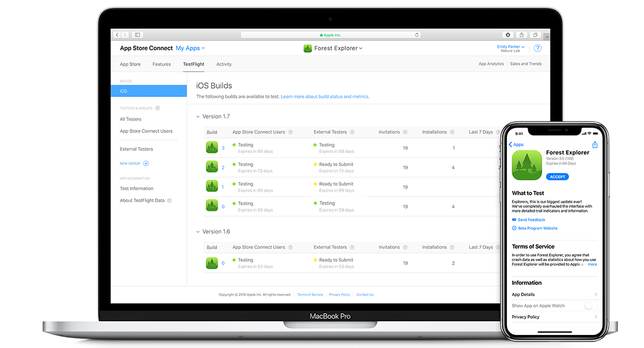
Task: Click help icon next to Testers & Groups
Action: pos(157,108)
